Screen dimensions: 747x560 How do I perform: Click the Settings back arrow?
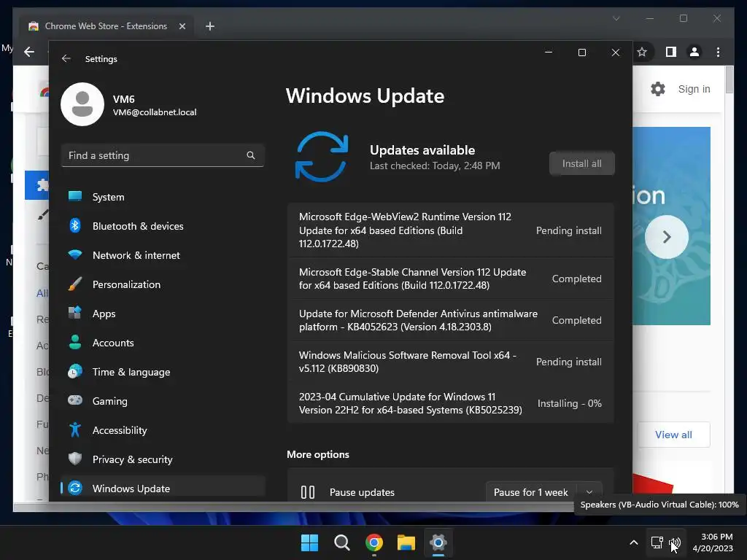pyautogui.click(x=66, y=58)
